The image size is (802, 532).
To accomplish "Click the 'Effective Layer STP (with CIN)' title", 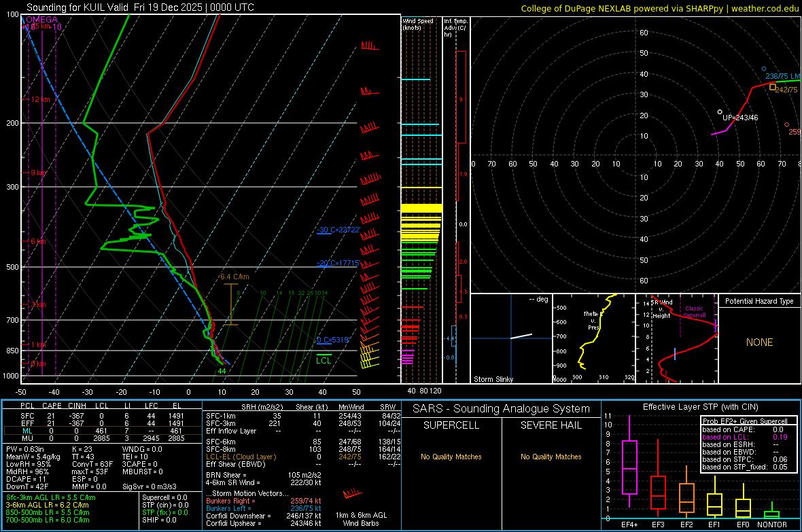I will [700, 407].
